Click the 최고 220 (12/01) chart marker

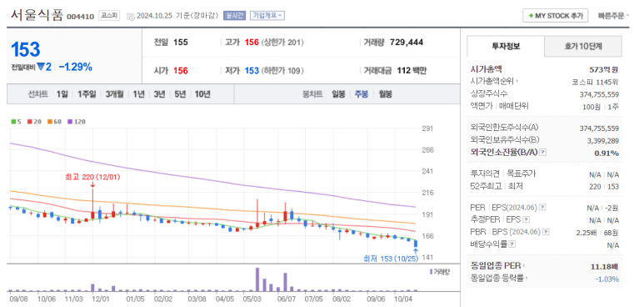[92, 177]
